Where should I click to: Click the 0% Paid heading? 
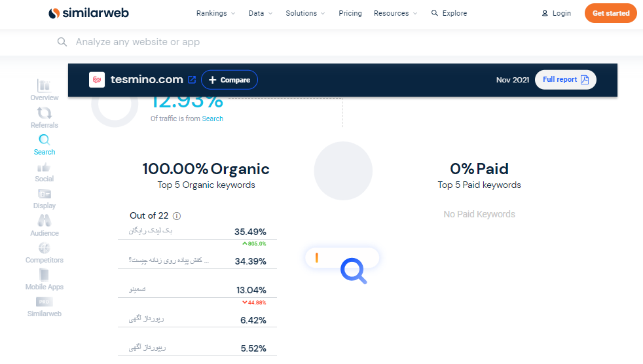[479, 169]
